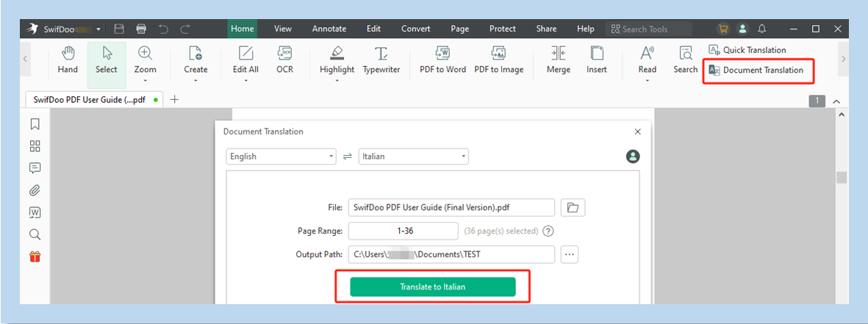Open the Help menu
Image resolution: width=868 pixels, height=324 pixels.
tap(586, 29)
